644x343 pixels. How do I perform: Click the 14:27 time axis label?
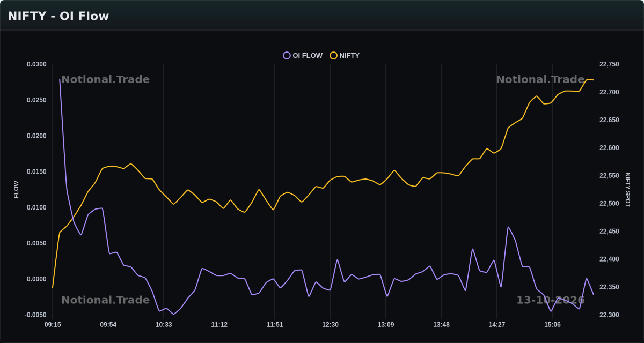(x=497, y=325)
